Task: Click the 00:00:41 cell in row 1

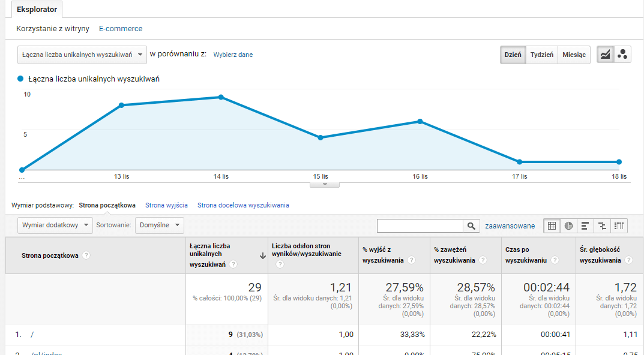Action: click(x=555, y=335)
